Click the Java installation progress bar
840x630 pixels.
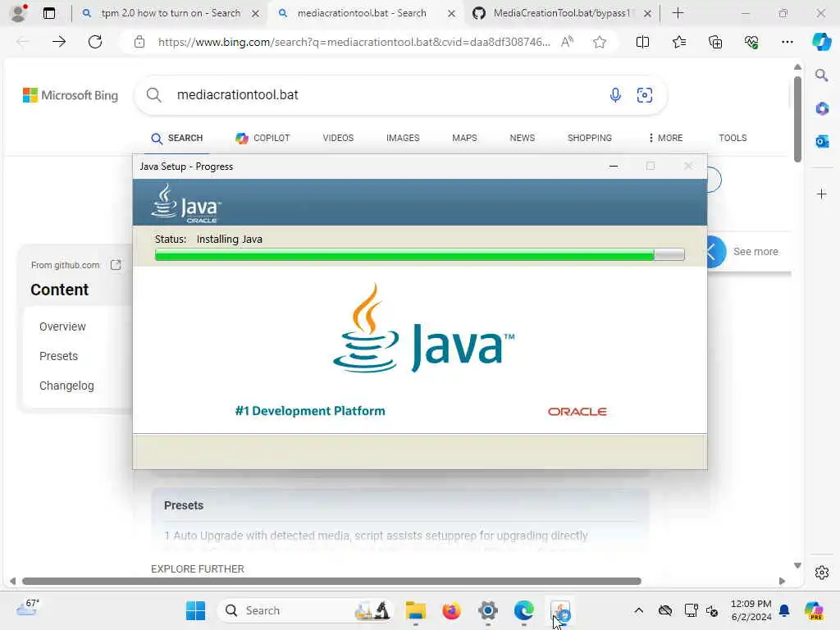(419, 254)
